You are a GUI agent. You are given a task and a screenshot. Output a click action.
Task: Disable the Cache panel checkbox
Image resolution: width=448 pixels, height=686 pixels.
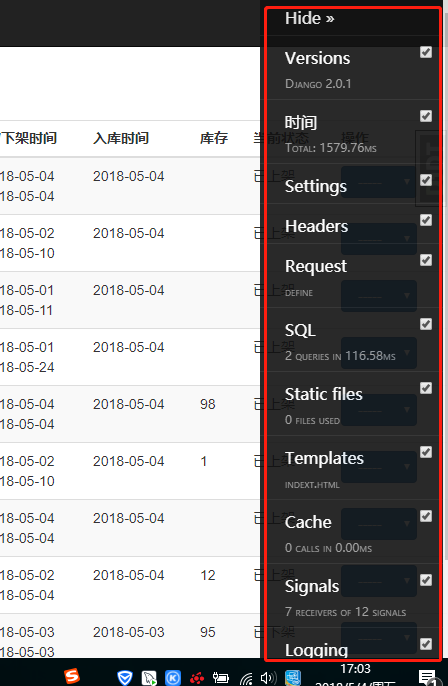tap(426, 516)
